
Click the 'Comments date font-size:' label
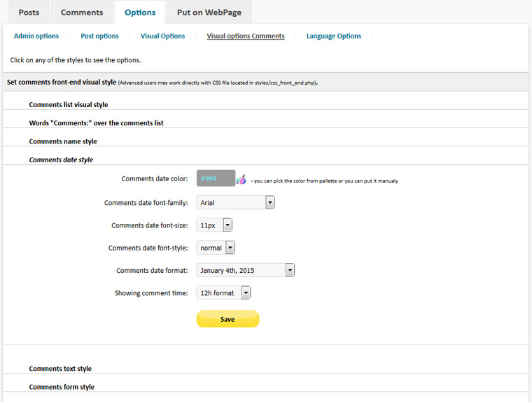click(x=150, y=225)
